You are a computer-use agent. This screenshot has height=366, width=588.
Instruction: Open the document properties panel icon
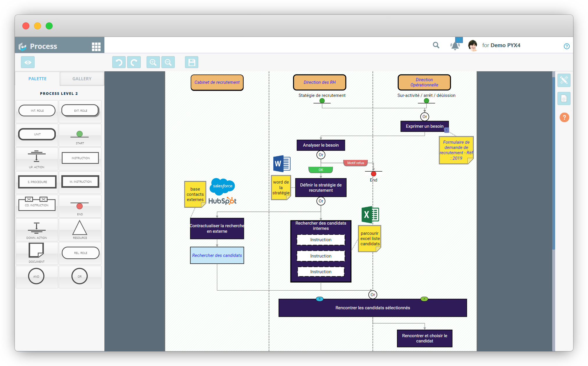point(564,99)
